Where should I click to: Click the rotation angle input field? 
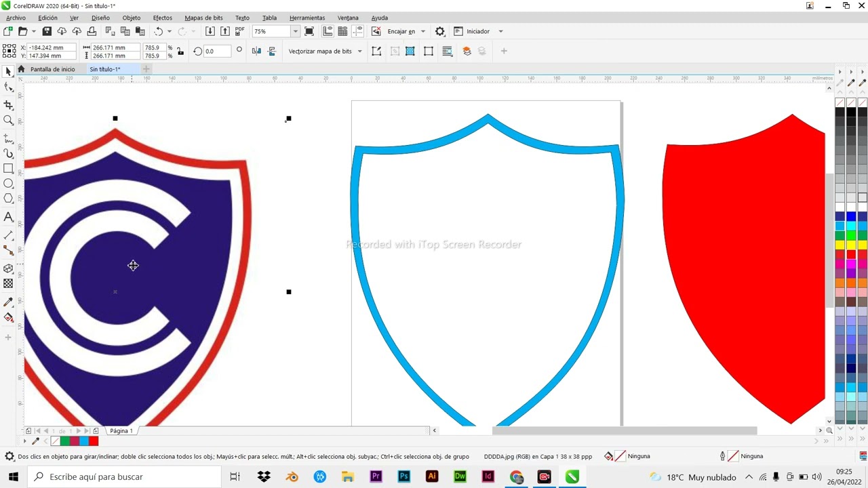(x=217, y=51)
